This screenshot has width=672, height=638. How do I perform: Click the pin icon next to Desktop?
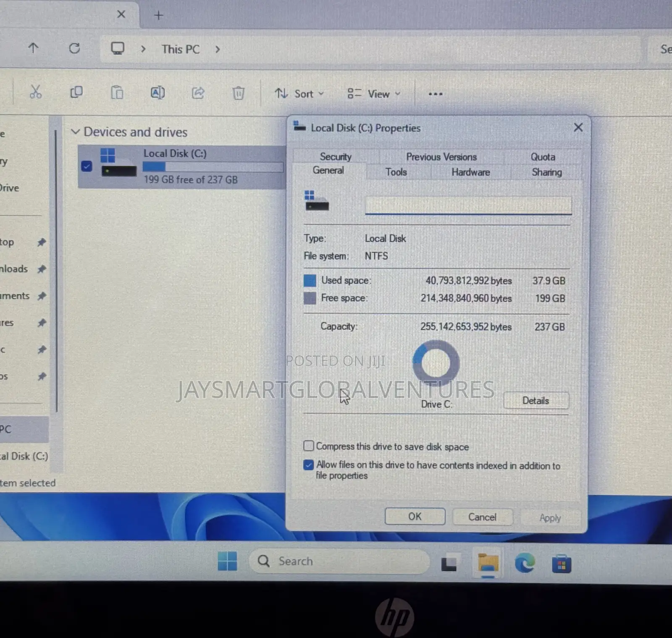tap(42, 242)
